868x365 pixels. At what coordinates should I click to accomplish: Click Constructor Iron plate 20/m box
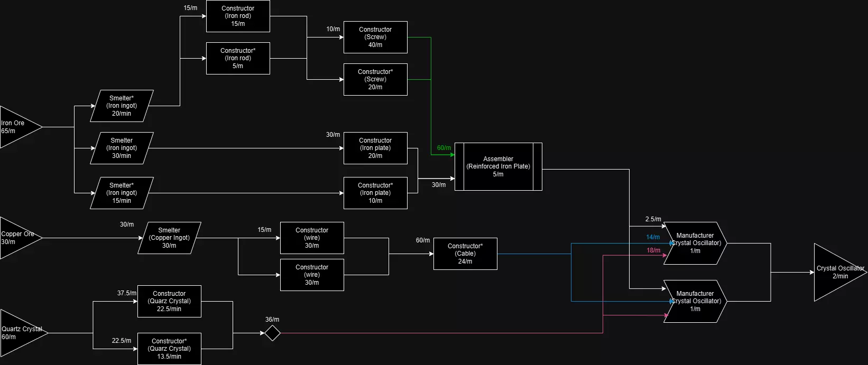(375, 148)
